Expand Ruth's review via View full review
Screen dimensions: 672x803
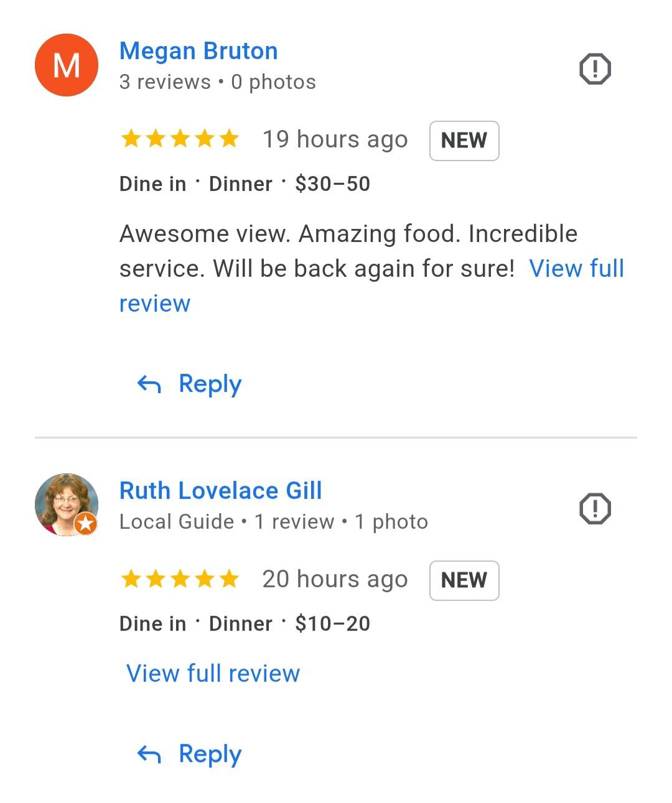(x=213, y=674)
